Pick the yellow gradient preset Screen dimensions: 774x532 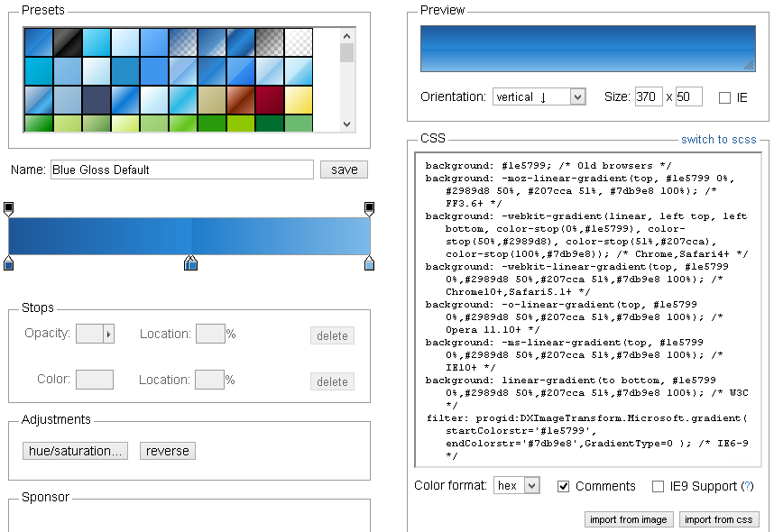(x=299, y=100)
